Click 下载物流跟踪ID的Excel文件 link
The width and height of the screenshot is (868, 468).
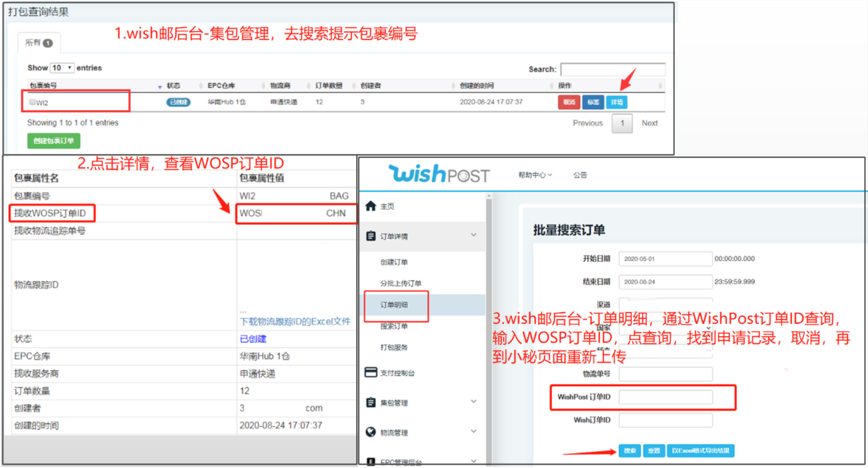pos(295,321)
